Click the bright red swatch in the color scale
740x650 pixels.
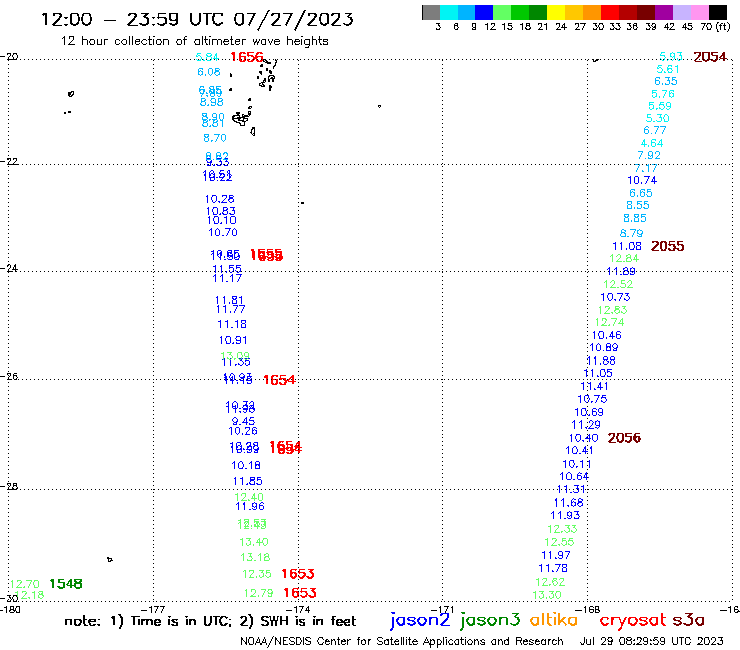[x=610, y=12]
